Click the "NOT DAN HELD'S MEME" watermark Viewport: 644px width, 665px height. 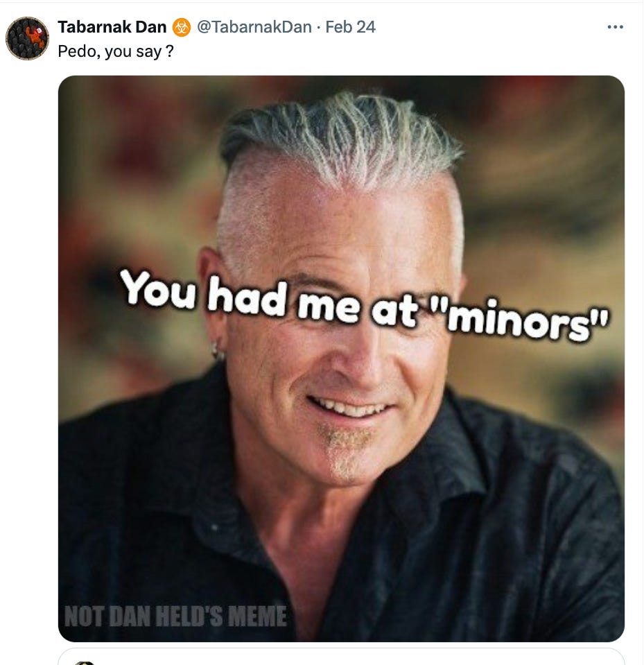pos(175,616)
